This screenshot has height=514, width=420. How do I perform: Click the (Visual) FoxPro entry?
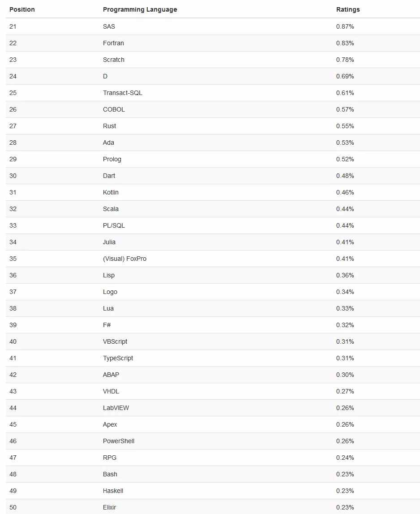pyautogui.click(x=124, y=259)
